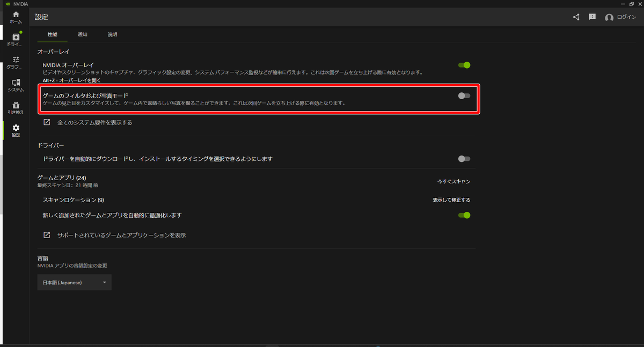Open the 引き換え sidebar page

(16, 108)
